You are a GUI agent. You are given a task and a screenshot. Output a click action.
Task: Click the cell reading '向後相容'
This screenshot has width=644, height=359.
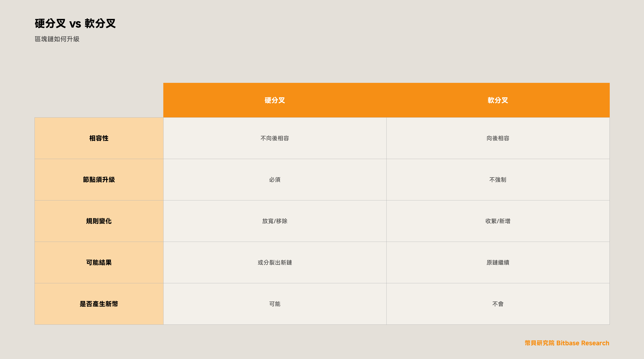coord(498,138)
